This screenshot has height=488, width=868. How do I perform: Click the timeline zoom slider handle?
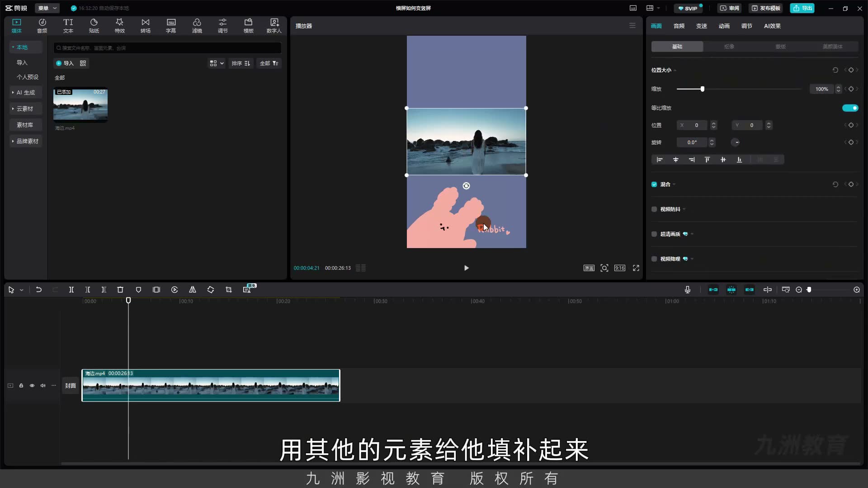(x=809, y=290)
